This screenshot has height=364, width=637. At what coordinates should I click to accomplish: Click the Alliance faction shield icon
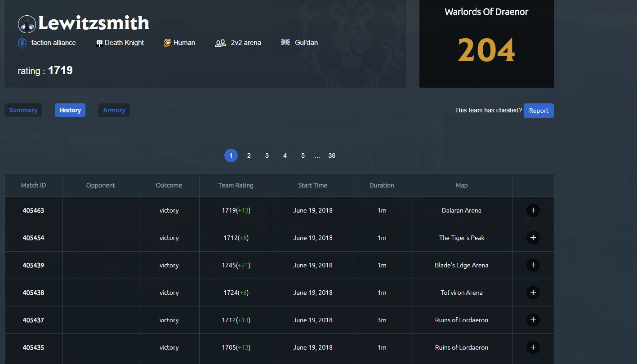pos(22,43)
